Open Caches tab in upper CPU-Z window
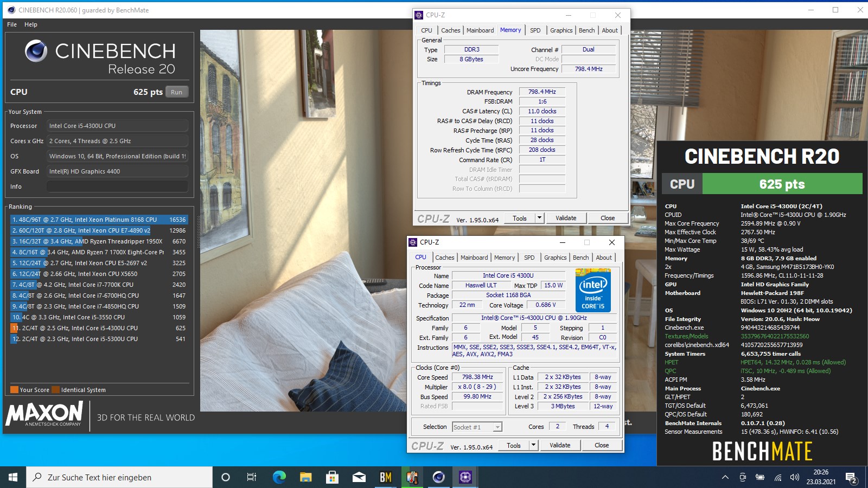868x488 pixels. pyautogui.click(x=450, y=30)
